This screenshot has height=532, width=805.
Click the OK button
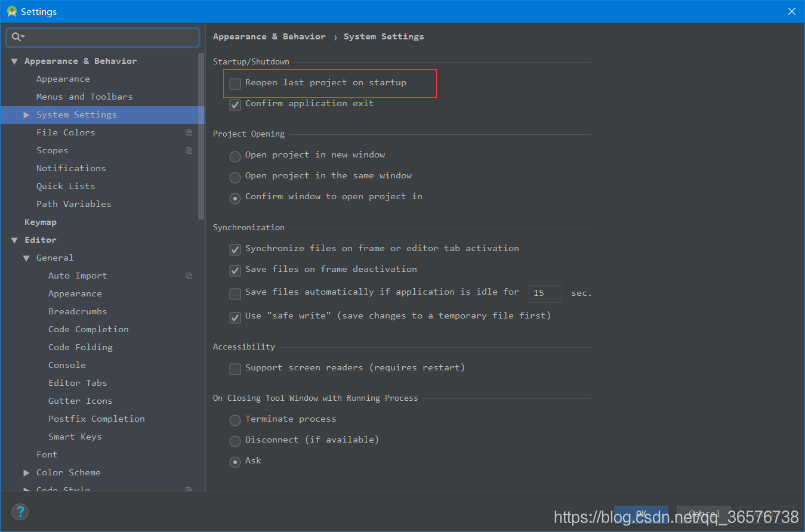[x=641, y=514]
